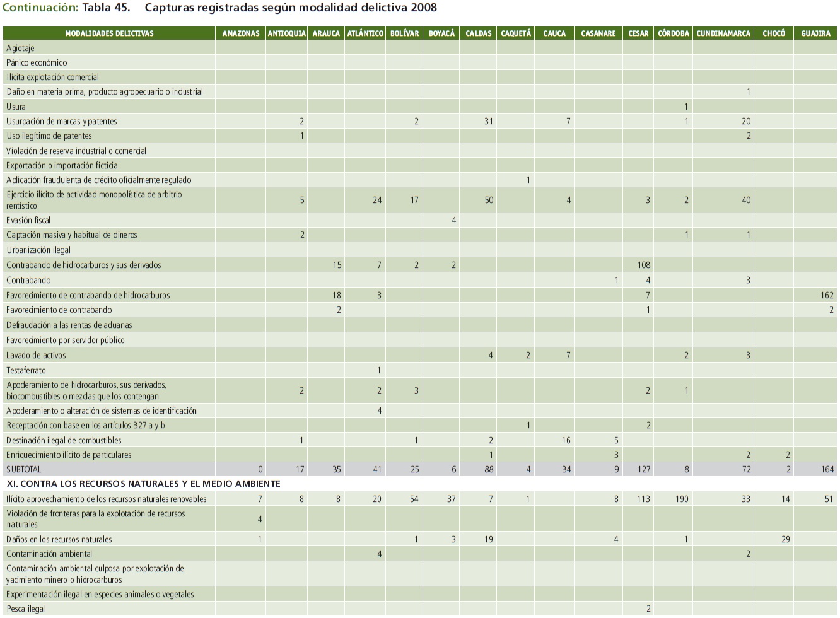The width and height of the screenshot is (840, 618).
Task: Click the CUNDINAMARCA column header
Action: 723,33
